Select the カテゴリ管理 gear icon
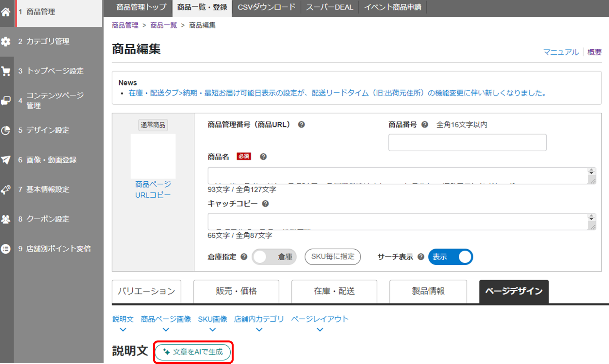Image resolution: width=609 pixels, height=364 pixels. tap(7, 41)
